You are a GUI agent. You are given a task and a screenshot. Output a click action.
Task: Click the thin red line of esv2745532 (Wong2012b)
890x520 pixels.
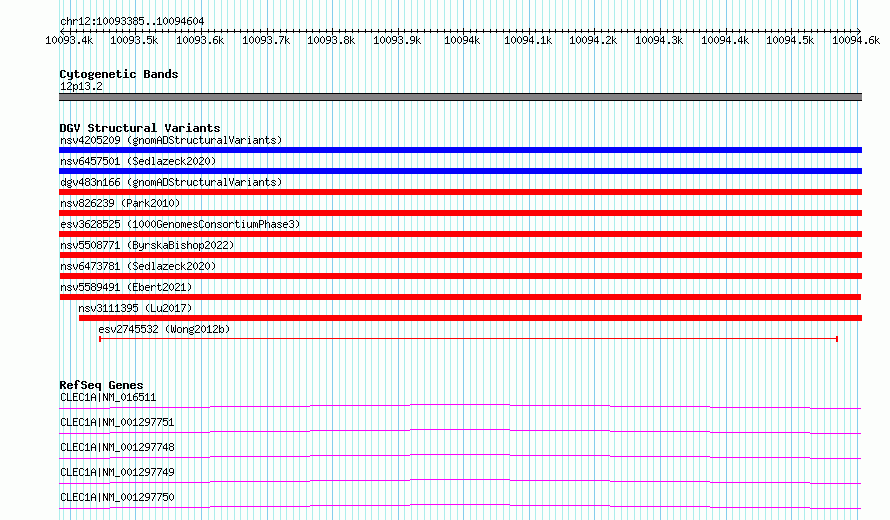tap(468, 339)
